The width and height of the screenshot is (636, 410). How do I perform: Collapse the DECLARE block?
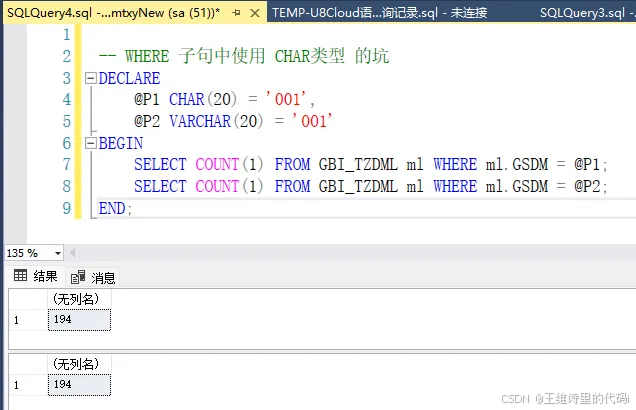91,78
